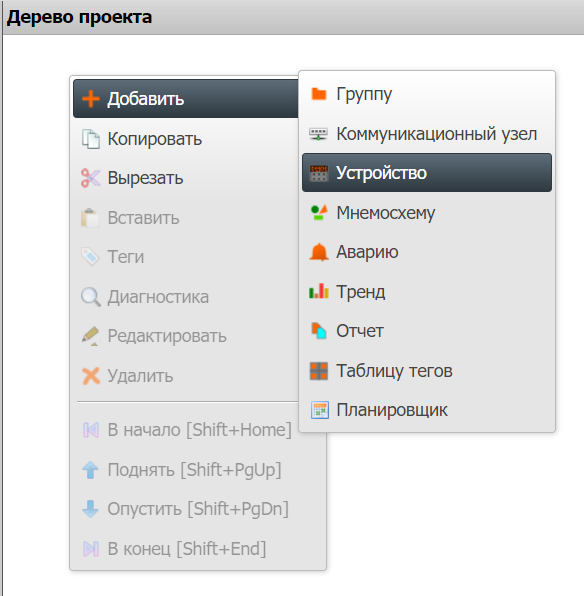Click the orange bell icon for Аварию
This screenshot has height=596, width=584.
coord(319,252)
